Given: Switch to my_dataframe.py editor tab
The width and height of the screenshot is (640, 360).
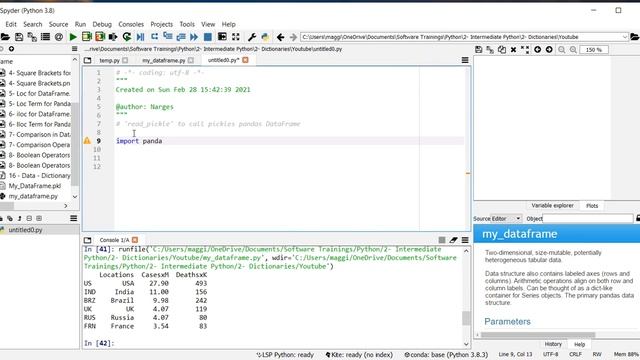Looking at the screenshot, I should (164, 60).
